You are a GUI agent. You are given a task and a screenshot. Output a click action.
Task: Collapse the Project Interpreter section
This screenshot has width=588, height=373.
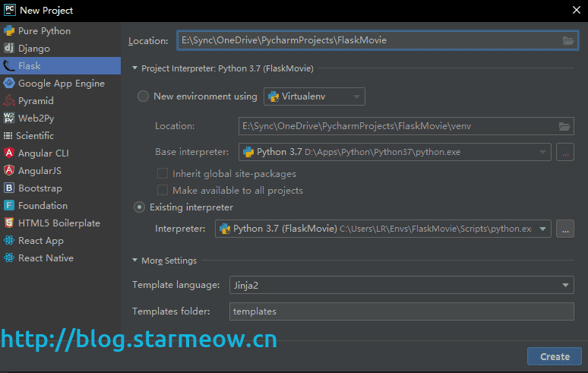click(135, 68)
